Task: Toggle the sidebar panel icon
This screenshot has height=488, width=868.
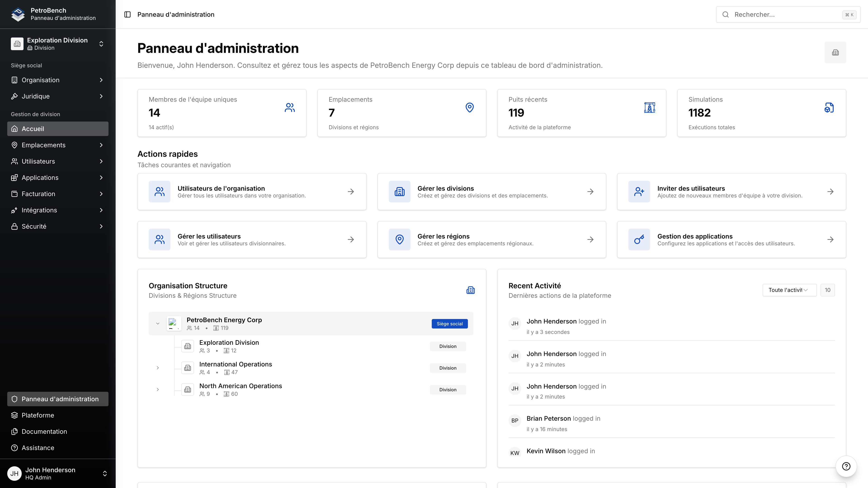Action: coord(127,14)
